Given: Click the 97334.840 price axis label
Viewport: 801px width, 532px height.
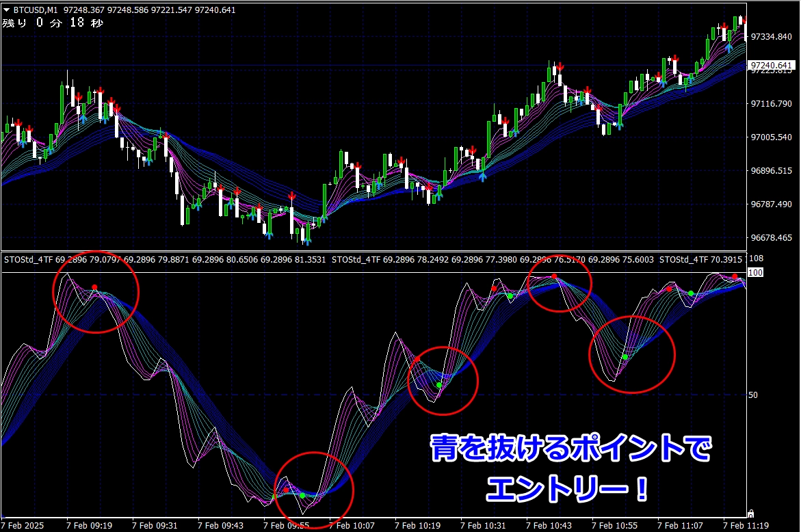Looking at the screenshot, I should pos(771,36).
